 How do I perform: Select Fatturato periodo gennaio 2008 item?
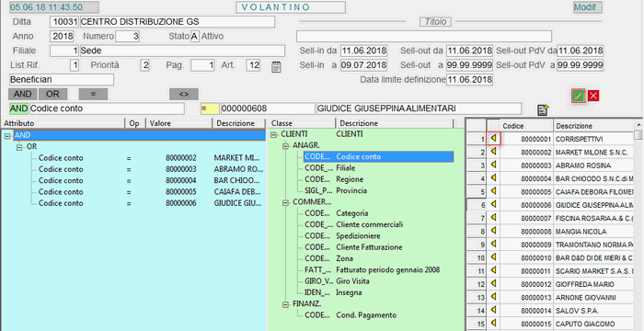pyautogui.click(x=387, y=269)
